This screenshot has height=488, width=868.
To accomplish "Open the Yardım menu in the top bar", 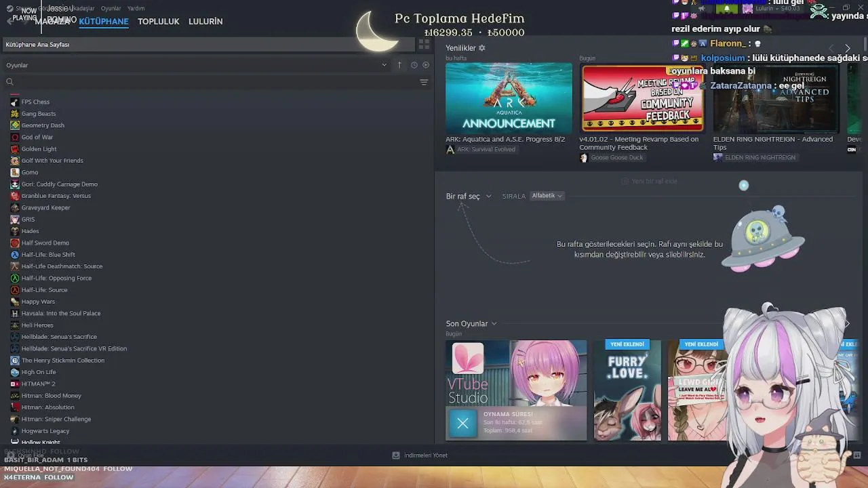I will tap(136, 8).
